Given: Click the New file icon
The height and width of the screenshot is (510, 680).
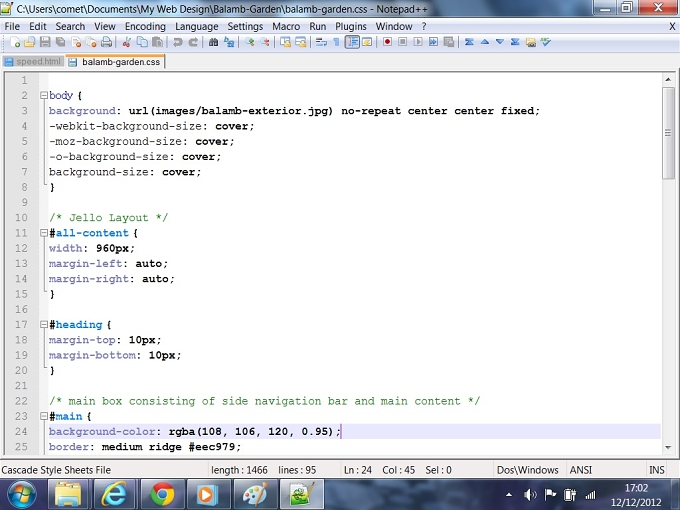Looking at the screenshot, I should coord(14,42).
